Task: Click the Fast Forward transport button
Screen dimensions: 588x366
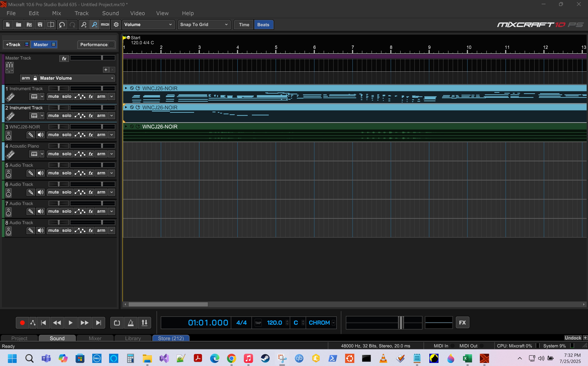Action: (84, 323)
